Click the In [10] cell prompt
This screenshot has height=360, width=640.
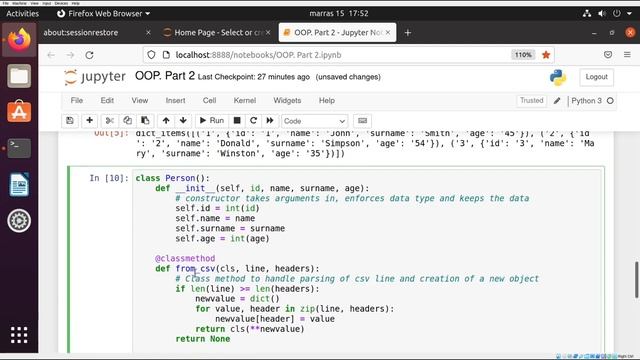point(109,178)
